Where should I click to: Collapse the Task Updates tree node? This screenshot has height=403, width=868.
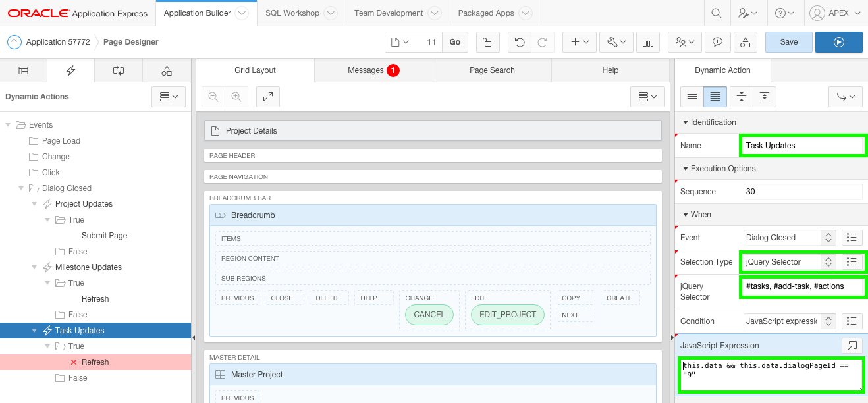pos(34,331)
